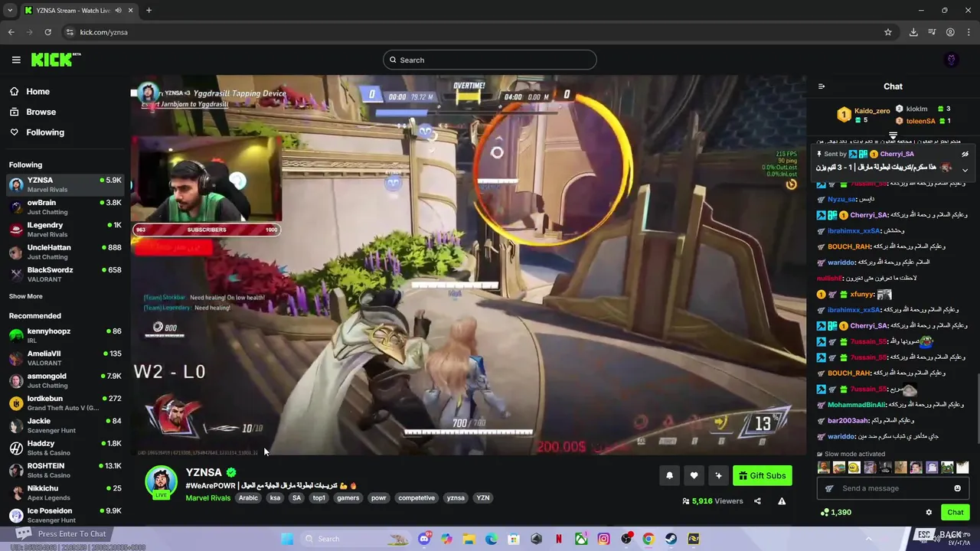
Task: Share the stream via share icon
Action: pyautogui.click(x=757, y=501)
